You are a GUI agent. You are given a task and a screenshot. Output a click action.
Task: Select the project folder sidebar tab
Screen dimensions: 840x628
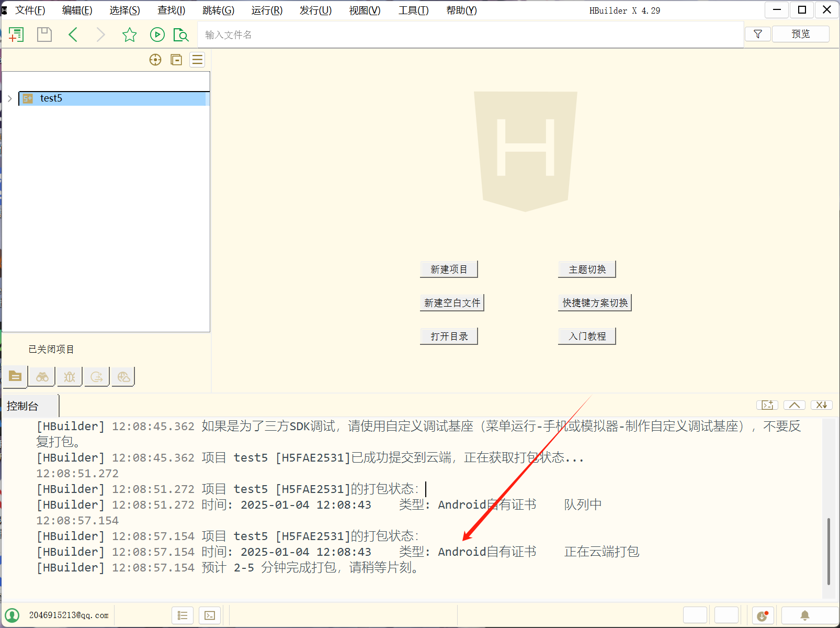point(15,376)
